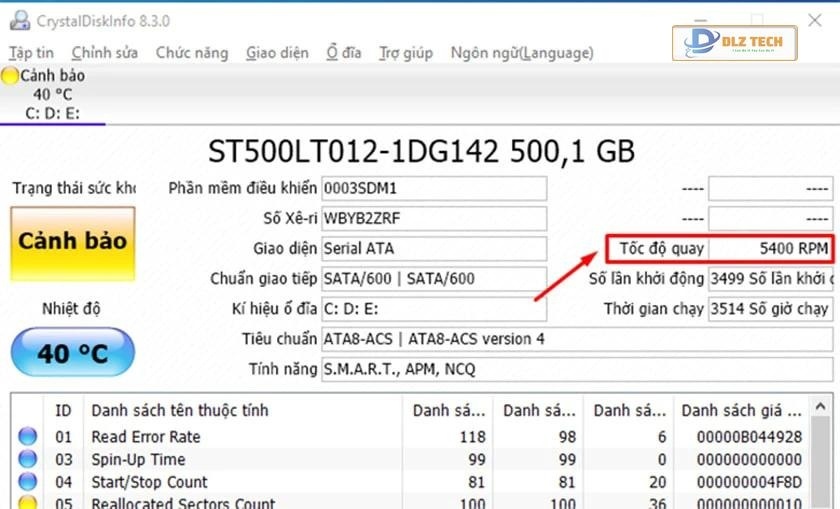
Task: Click the Số Xê-ri label
Action: click(x=290, y=219)
